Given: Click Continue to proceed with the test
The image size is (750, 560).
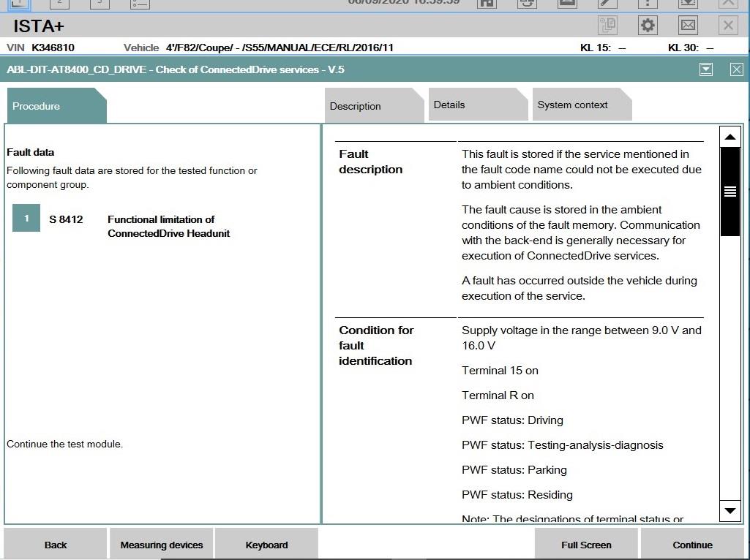Looking at the screenshot, I should coord(692,545).
